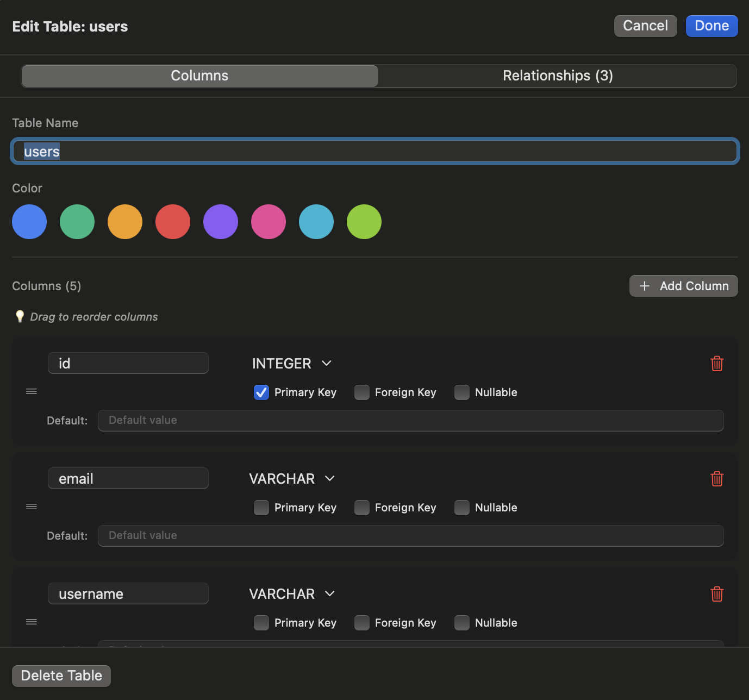The image size is (749, 700).
Task: Open the INTEGER type dropdown for id
Action: (x=292, y=364)
